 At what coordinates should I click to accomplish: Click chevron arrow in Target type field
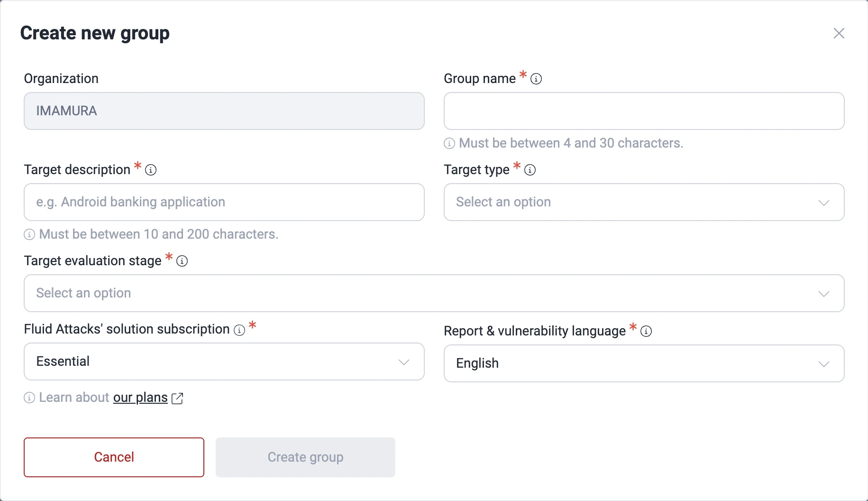[x=824, y=203]
